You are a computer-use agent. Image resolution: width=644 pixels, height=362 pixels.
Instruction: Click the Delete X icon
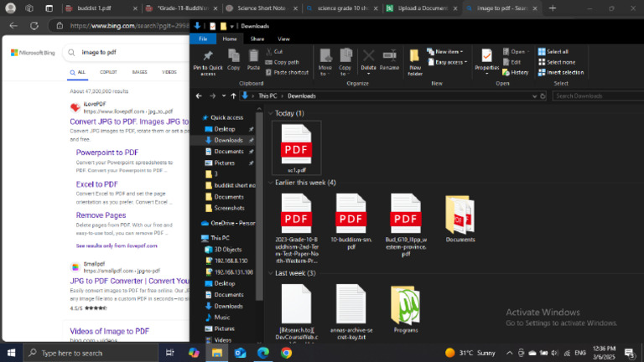click(368, 55)
